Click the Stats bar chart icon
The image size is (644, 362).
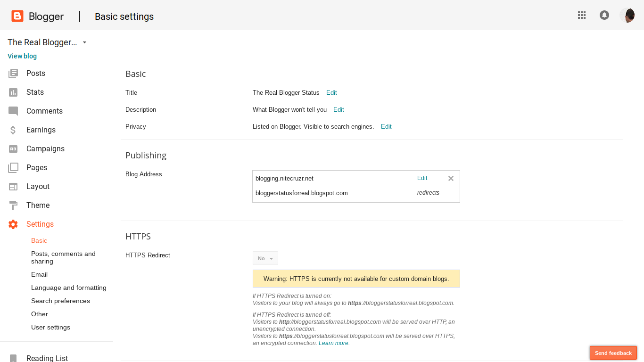13,92
